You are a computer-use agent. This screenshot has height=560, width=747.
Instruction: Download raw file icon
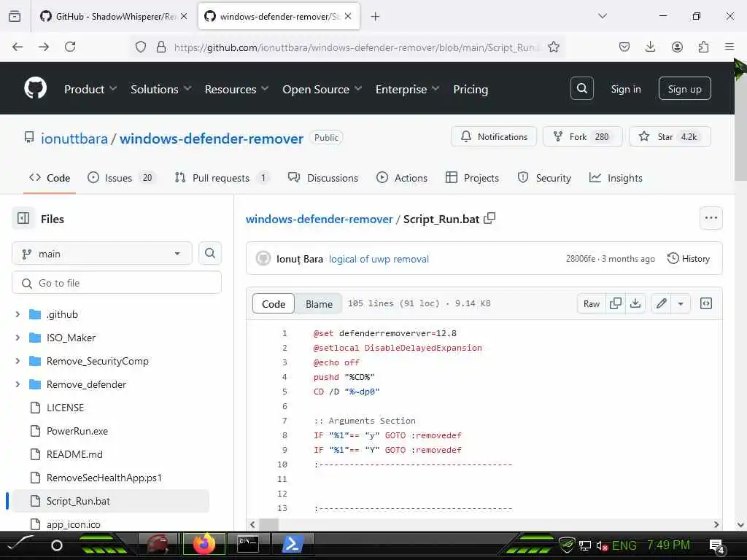click(635, 303)
